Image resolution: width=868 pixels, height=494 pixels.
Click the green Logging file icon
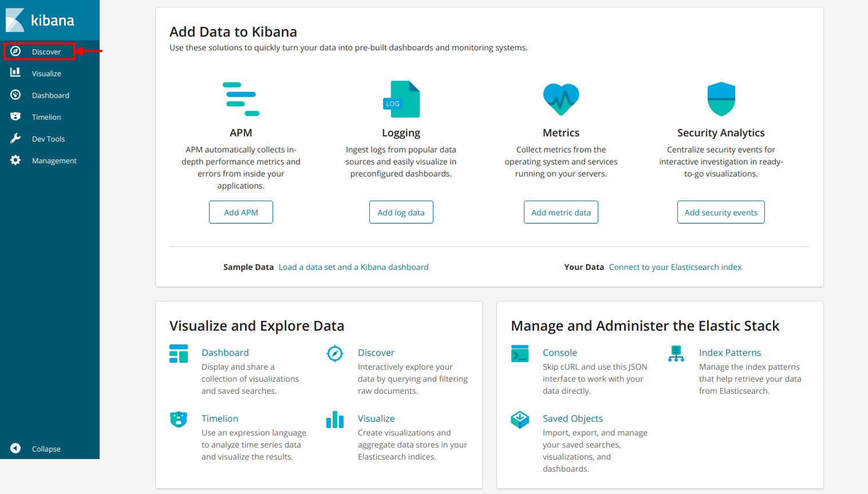coord(401,99)
